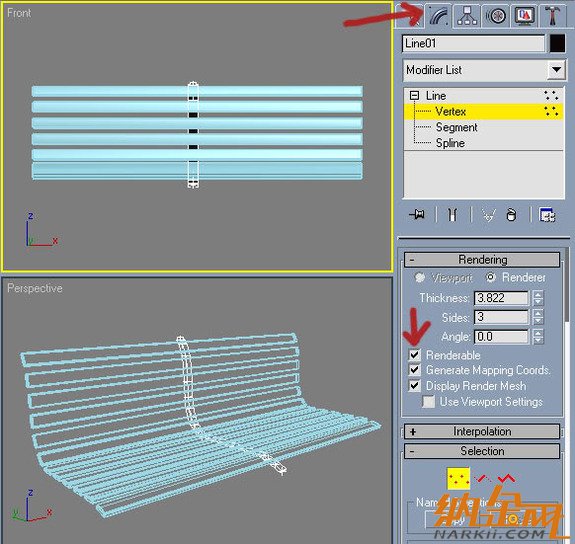Click the black object color swatch
The width and height of the screenshot is (575, 544).
[x=557, y=43]
